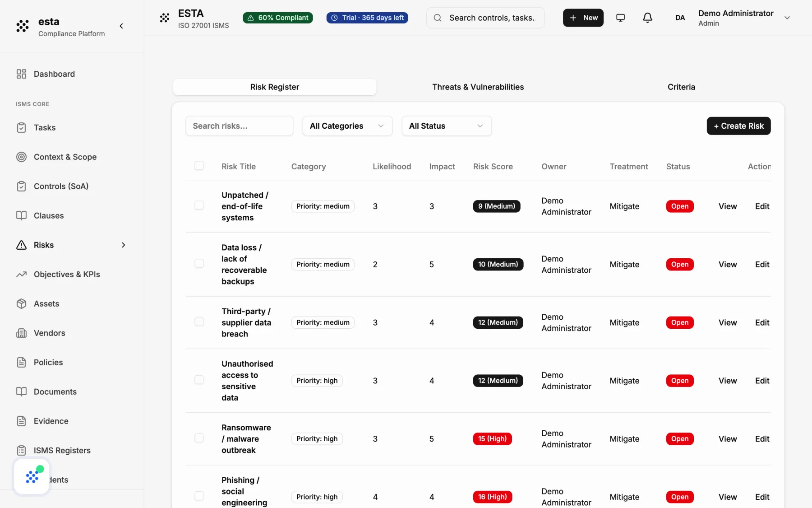812x508 pixels.
Task: Edit the Ransomware malware outbreak risk
Action: [x=762, y=439]
